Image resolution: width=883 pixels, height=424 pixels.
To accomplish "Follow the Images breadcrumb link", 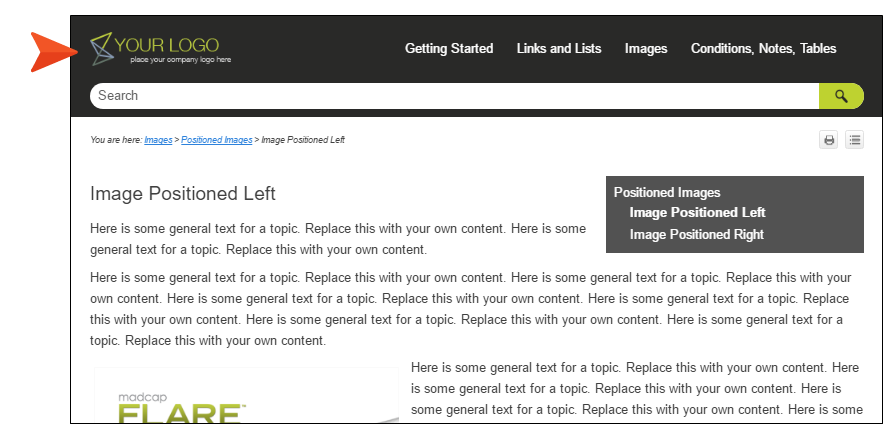I will (x=158, y=140).
